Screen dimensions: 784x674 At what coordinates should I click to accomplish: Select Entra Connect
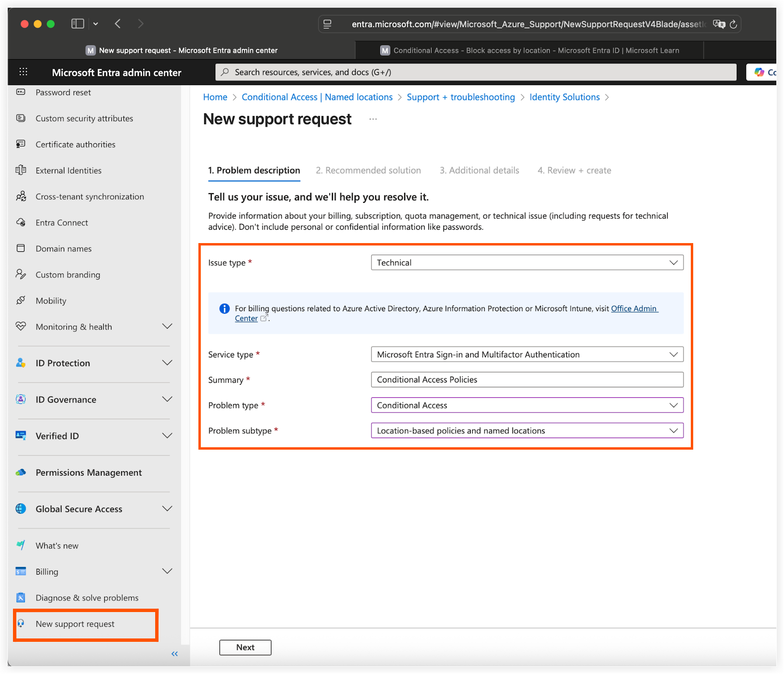coord(62,222)
